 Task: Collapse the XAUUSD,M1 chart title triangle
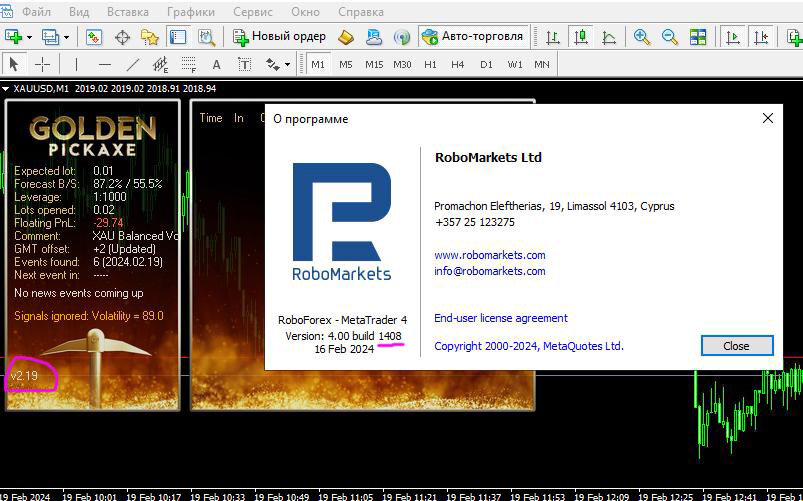point(6,89)
